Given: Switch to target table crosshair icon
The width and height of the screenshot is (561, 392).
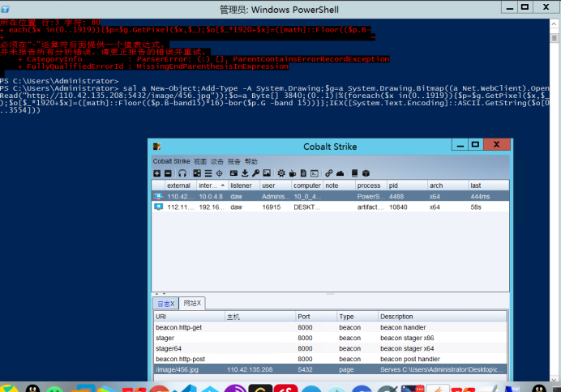Looking at the screenshot, I should point(219,173).
